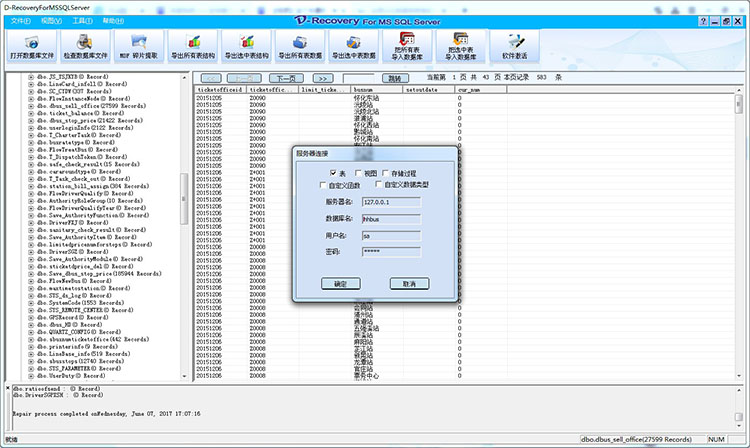Open the 文件 menu
This screenshot has width=750, height=448.
click(x=21, y=21)
